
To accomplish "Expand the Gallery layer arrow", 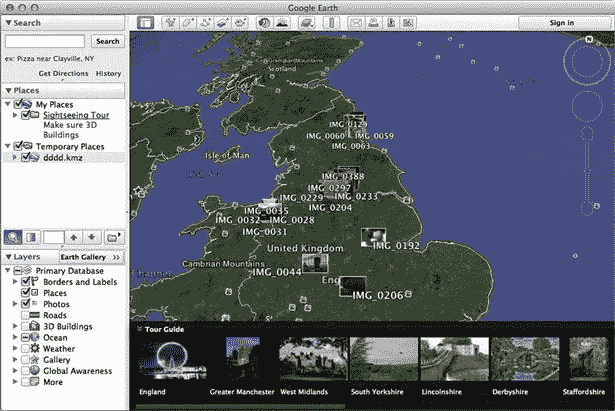I will (15, 360).
